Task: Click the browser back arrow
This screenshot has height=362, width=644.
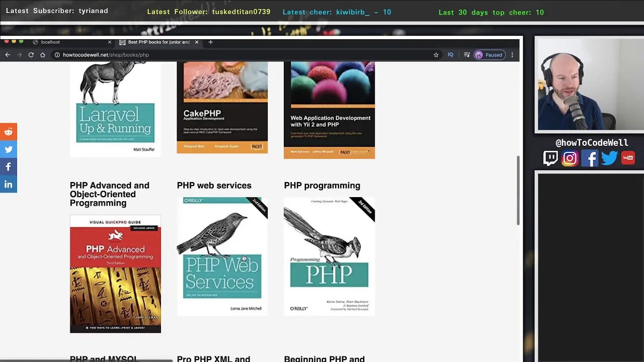Action: (x=8, y=55)
